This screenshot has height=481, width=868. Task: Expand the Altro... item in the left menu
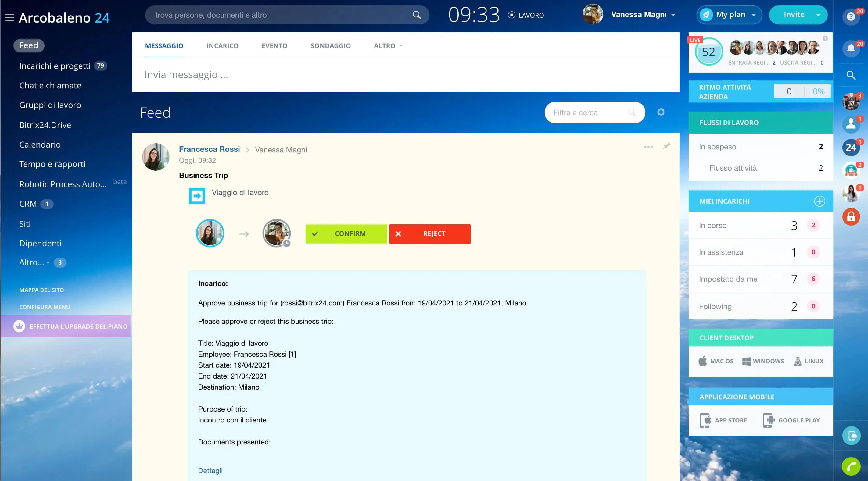[34, 262]
